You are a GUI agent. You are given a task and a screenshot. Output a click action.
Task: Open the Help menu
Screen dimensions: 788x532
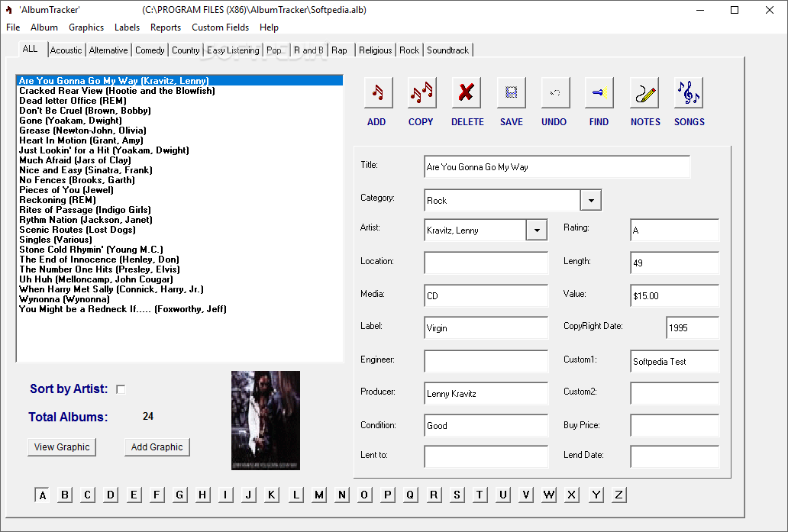[x=269, y=27]
